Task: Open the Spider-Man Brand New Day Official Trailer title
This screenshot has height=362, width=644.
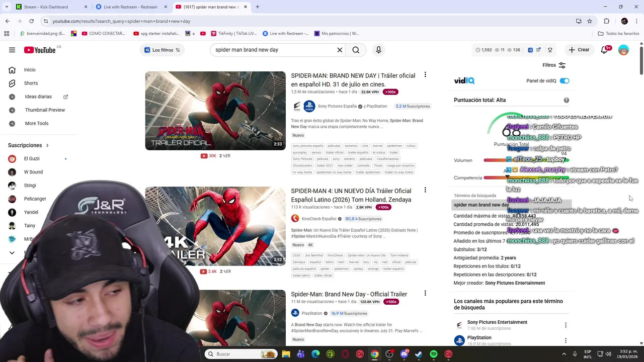Action: click(x=349, y=294)
